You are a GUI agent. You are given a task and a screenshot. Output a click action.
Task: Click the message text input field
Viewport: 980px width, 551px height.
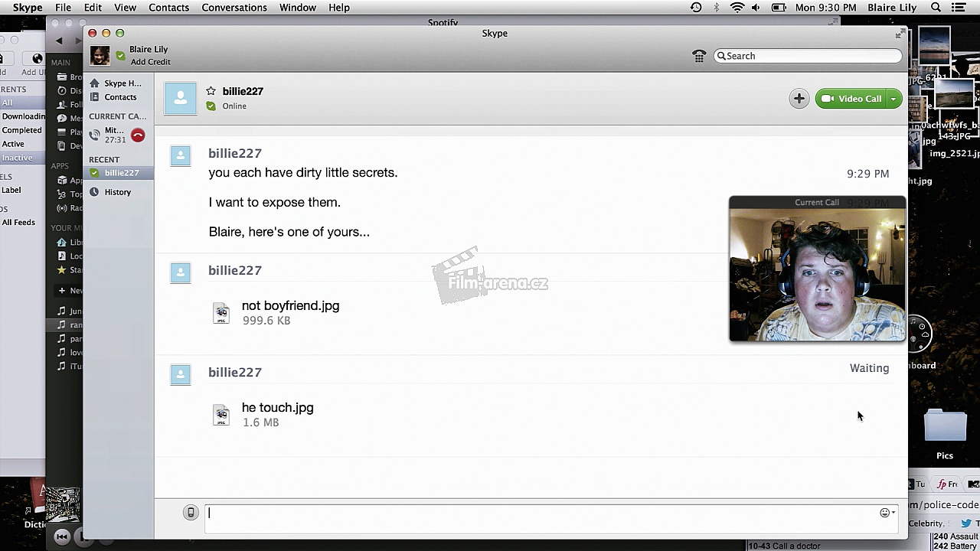pyautogui.click(x=536, y=513)
